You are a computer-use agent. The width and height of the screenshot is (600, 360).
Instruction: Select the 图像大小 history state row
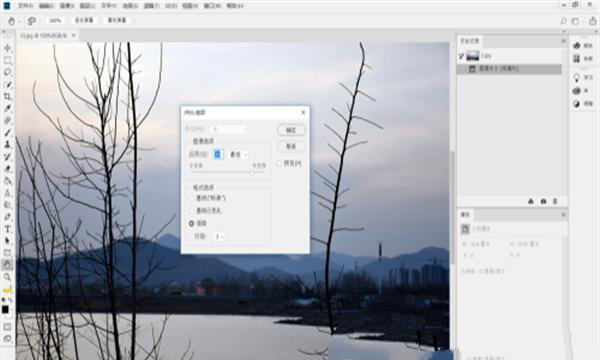(x=509, y=69)
